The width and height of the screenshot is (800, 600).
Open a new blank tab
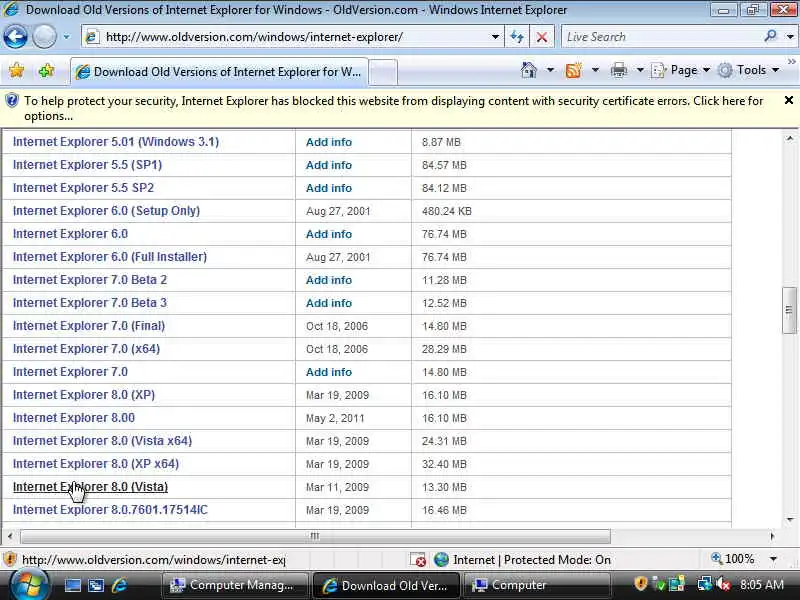pos(383,72)
